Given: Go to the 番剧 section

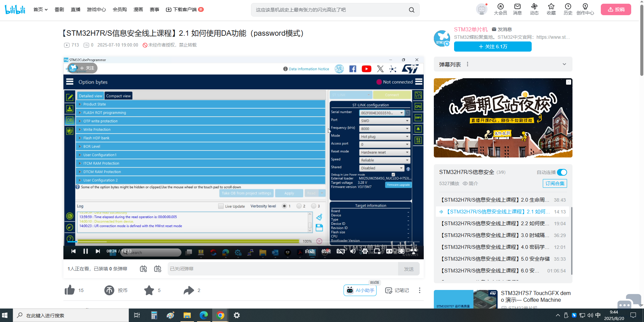Looking at the screenshot, I should coord(59,9).
